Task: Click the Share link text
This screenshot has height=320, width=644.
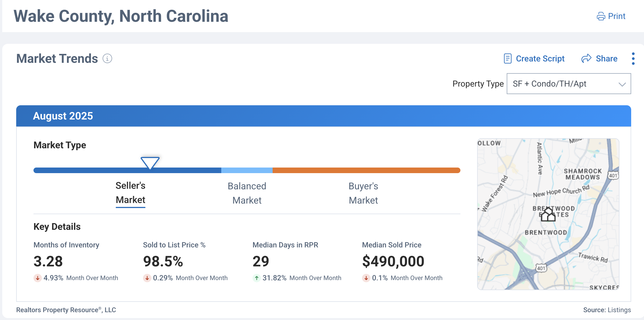Action: [x=607, y=59]
